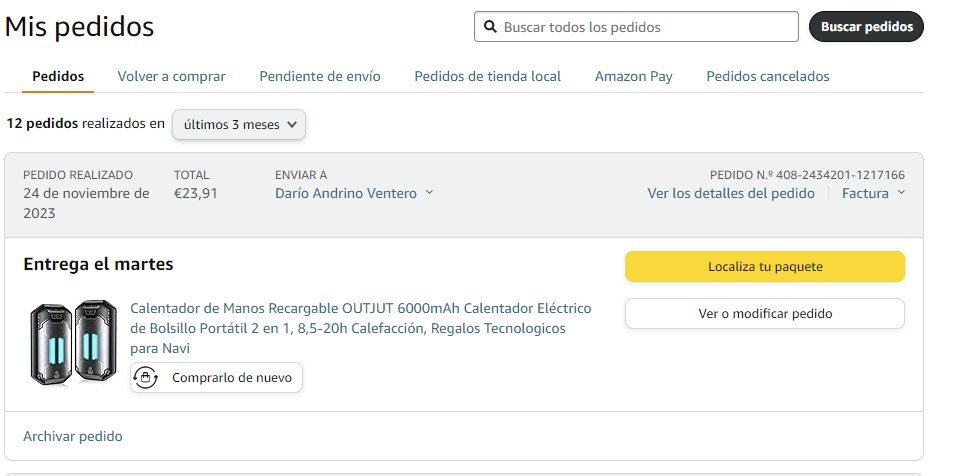Switch to the Volver a comprar tab
This screenshot has width=953, height=476.
tap(171, 76)
